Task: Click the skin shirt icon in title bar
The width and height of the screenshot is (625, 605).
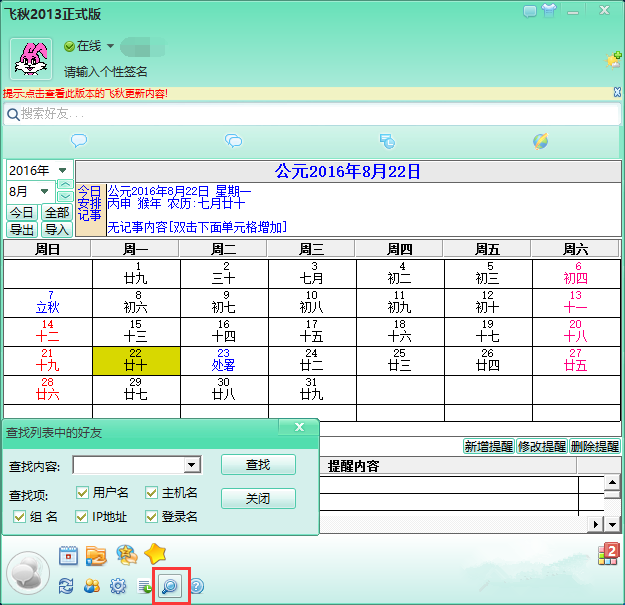Action: 547,9
